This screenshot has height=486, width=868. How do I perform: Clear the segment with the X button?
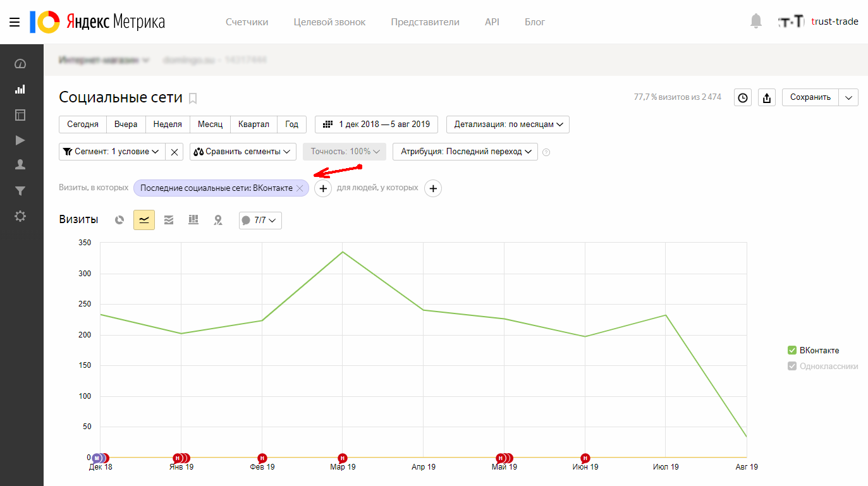pyautogui.click(x=174, y=152)
